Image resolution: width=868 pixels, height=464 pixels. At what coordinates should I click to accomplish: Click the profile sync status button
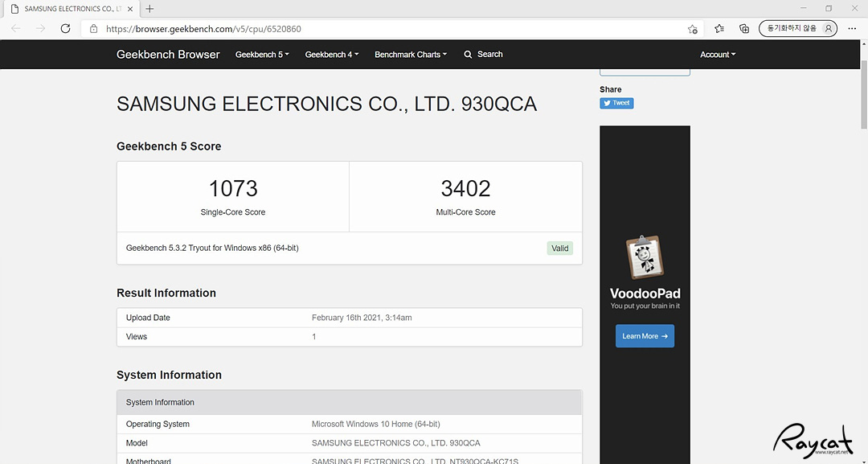pos(798,28)
